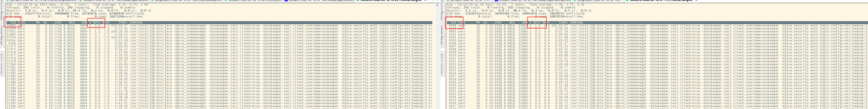This screenshot has width=868, height=109.
Task: Select the process row with PID 57620
Action: (x=219, y=37)
